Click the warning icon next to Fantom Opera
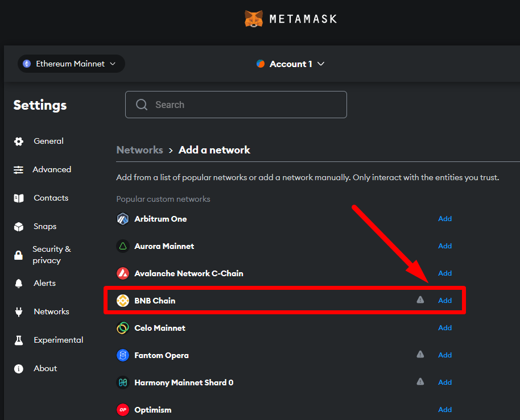The width and height of the screenshot is (520, 420). click(420, 355)
